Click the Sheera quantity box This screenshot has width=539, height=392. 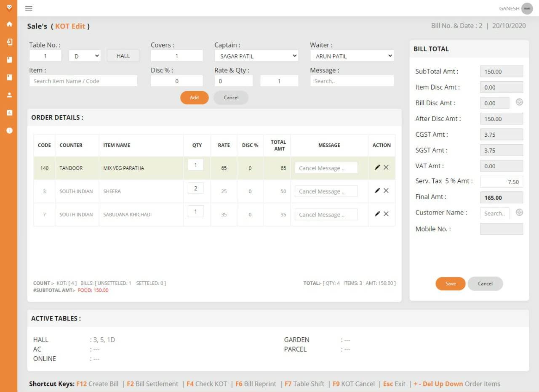195,188
